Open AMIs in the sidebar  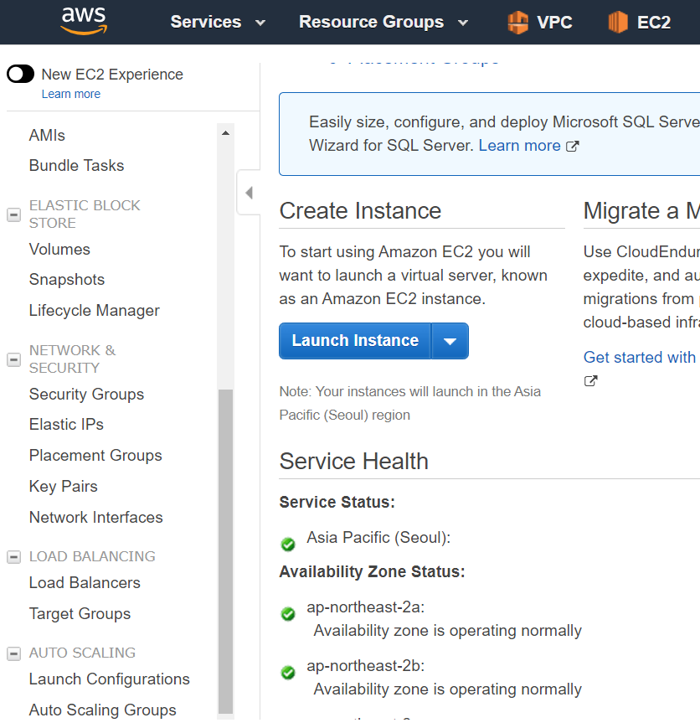[47, 135]
